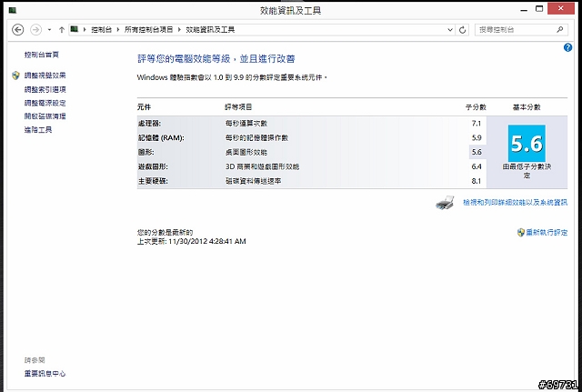Open 重要訊息中心 link at bottom
The width and height of the screenshot is (582, 392).
pyautogui.click(x=45, y=374)
